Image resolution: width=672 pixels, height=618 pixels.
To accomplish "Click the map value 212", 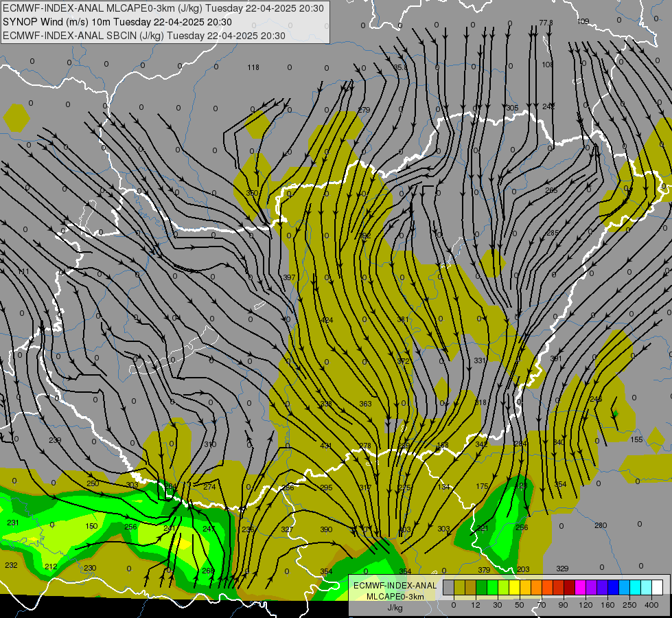I will point(51,566).
